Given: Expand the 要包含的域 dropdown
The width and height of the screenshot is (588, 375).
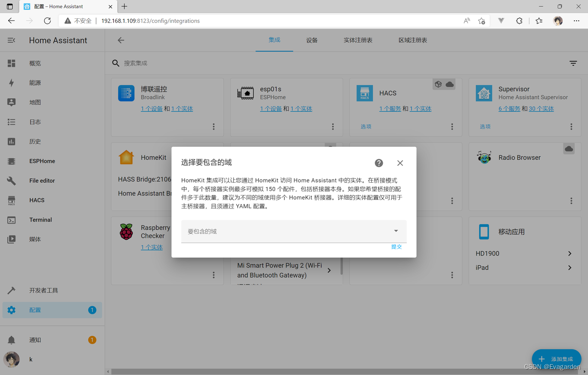Looking at the screenshot, I should pos(294,231).
